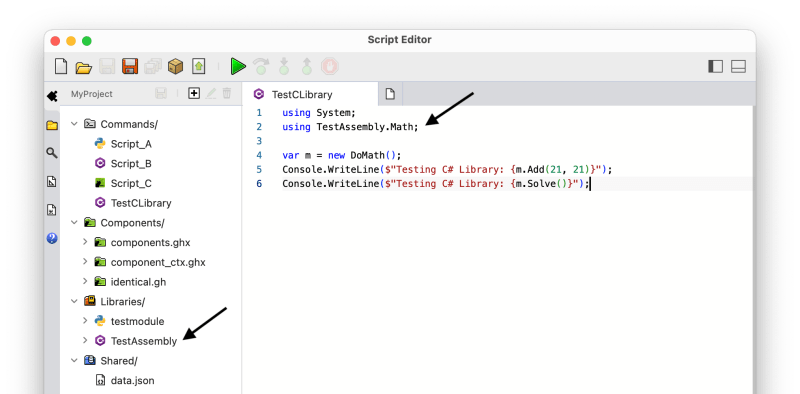Click line number 3 in gutter
The height and width of the screenshot is (394, 800).
click(x=259, y=141)
